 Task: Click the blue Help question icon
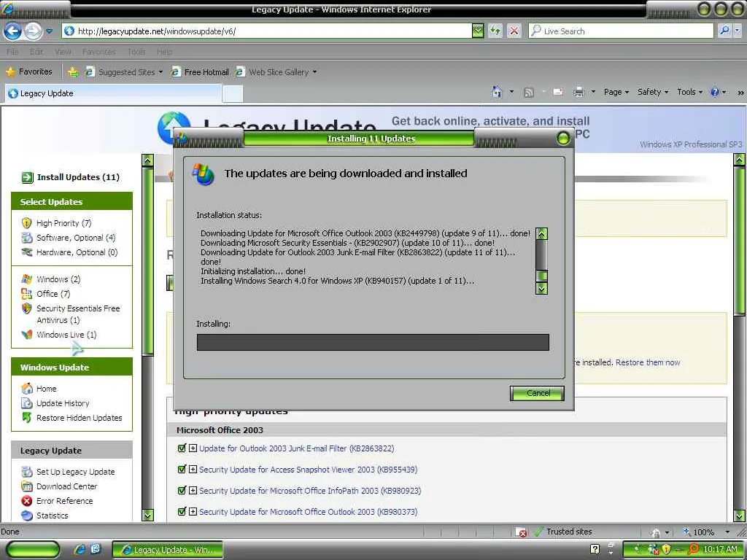pos(715,92)
